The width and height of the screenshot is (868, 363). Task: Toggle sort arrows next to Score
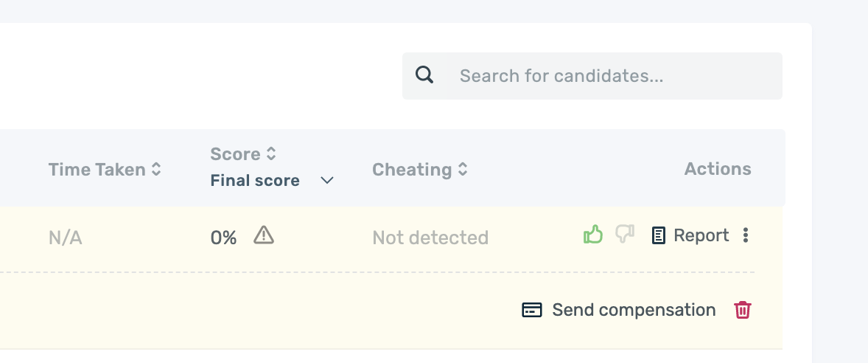coord(271,153)
